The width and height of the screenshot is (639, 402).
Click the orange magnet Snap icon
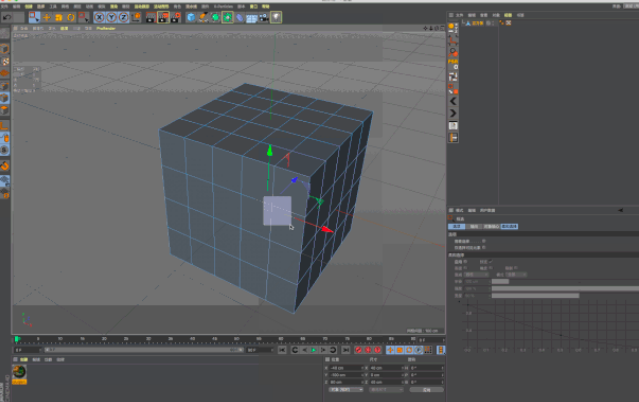point(4,166)
